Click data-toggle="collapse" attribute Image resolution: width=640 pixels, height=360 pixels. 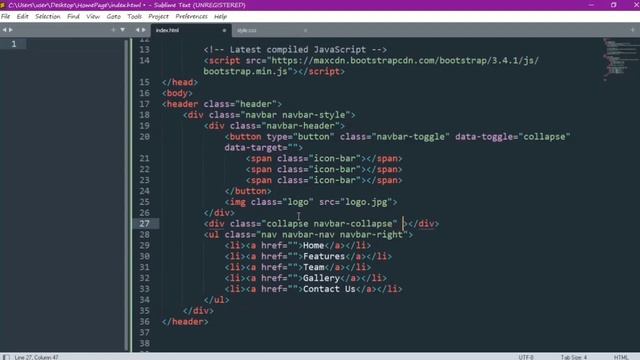[513, 137]
